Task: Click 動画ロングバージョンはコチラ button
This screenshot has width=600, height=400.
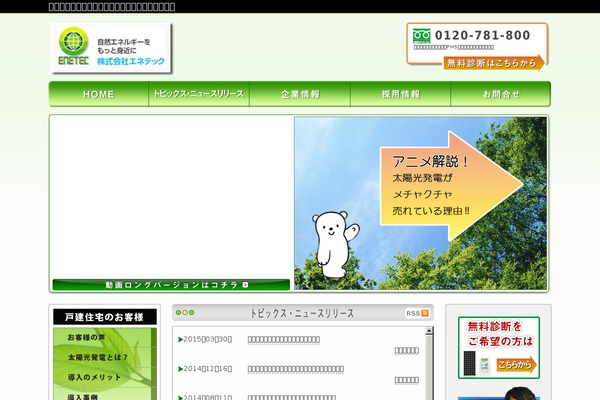Action: 171,285
